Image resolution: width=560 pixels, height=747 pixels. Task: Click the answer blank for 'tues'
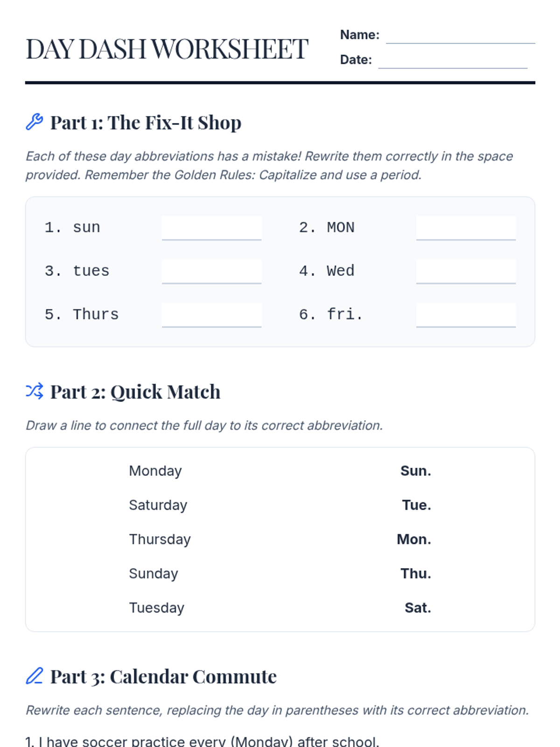pos(211,271)
